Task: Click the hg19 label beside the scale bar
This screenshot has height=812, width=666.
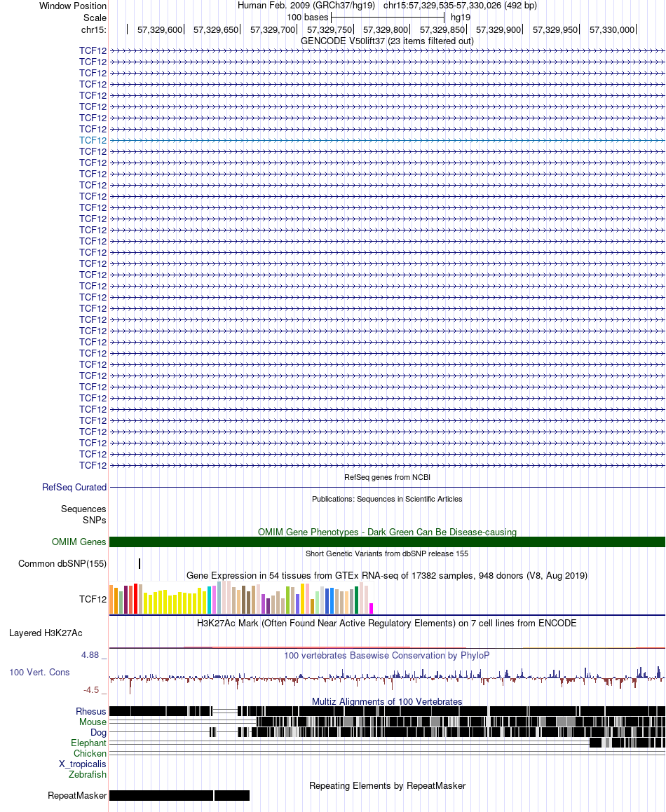Action: (461, 17)
